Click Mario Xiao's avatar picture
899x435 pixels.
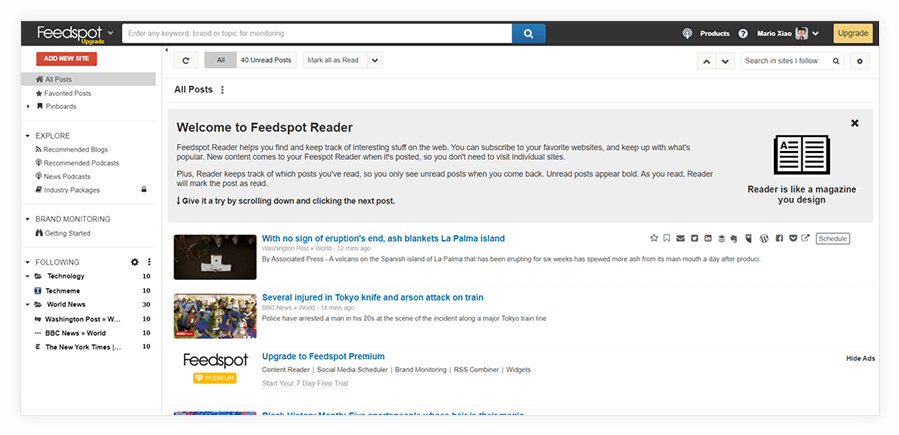(x=802, y=33)
